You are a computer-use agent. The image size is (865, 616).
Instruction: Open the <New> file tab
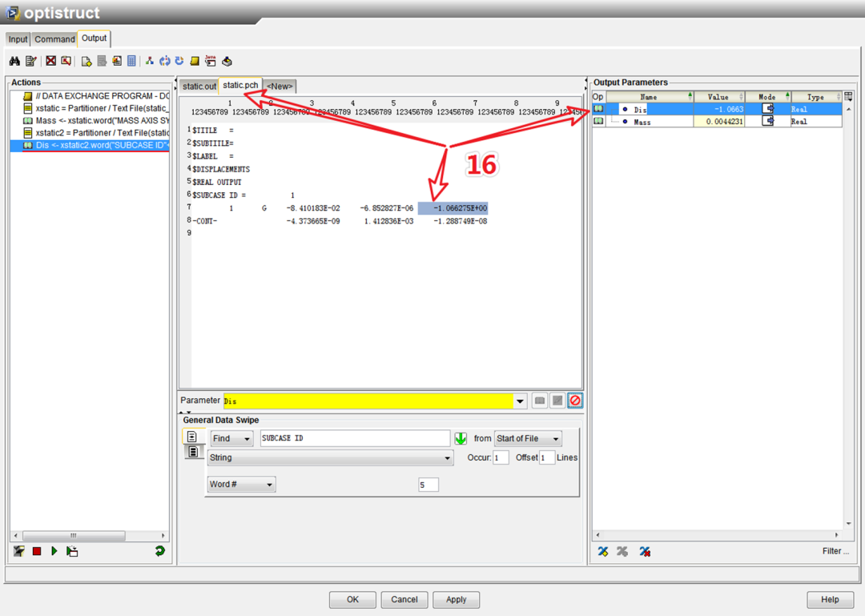(x=280, y=86)
